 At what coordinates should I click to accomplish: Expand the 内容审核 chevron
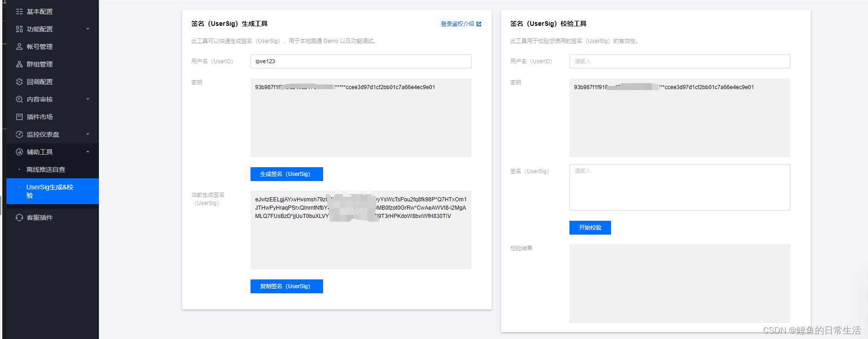point(88,99)
